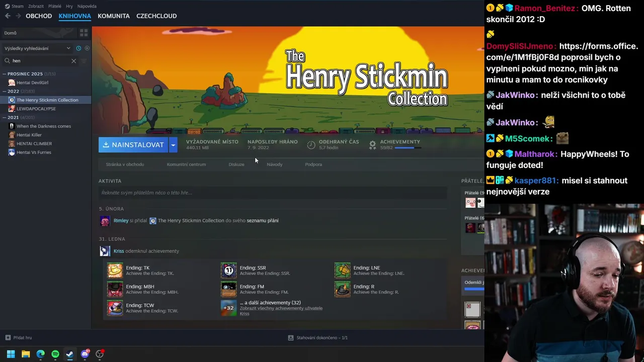The width and height of the screenshot is (644, 362).
Task: Show the +32 more achievements tile
Action: pos(228,308)
